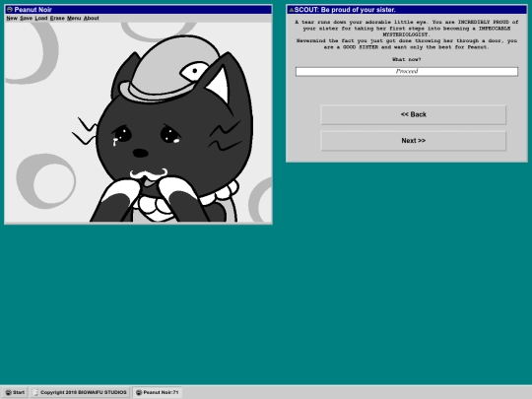
Task: Open the Menu menu item
Action: coord(74,19)
